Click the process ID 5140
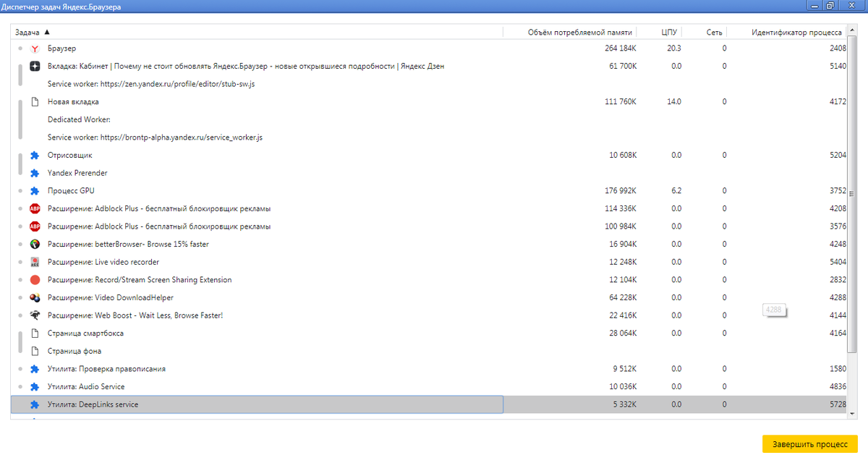 pos(838,66)
